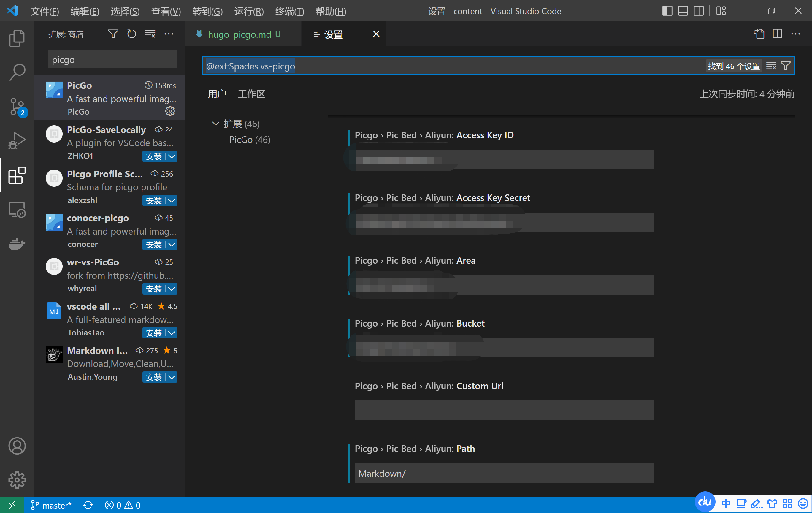Open the 编辑(E) menu
The height and width of the screenshot is (513, 812).
(85, 11)
